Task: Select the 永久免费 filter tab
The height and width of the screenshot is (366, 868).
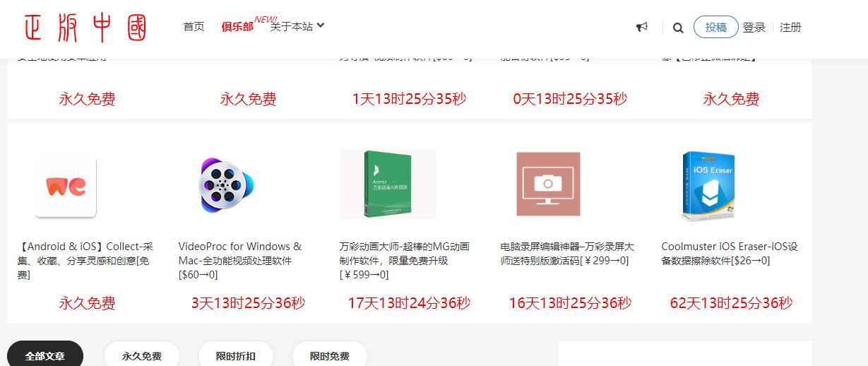Action: point(142,356)
